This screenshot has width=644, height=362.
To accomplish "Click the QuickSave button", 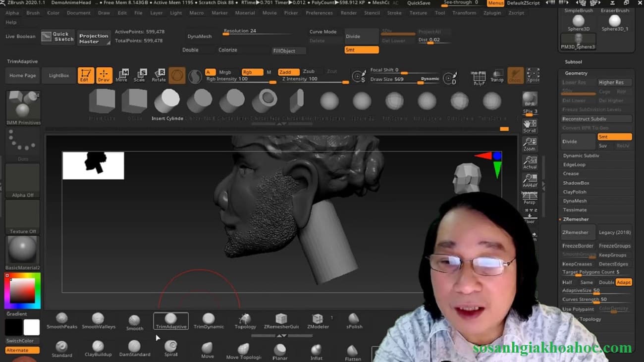I will coord(419,3).
